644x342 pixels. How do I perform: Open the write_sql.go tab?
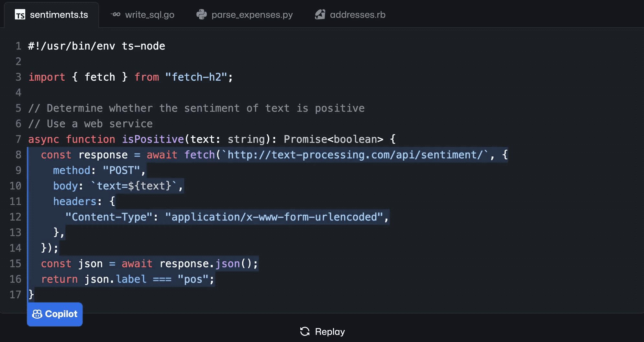coord(150,15)
